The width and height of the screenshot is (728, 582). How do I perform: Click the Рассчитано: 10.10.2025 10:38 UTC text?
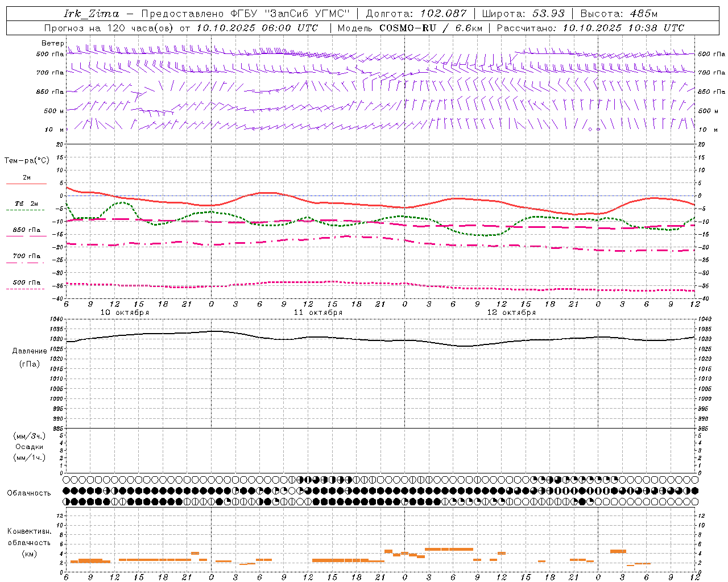click(x=590, y=28)
